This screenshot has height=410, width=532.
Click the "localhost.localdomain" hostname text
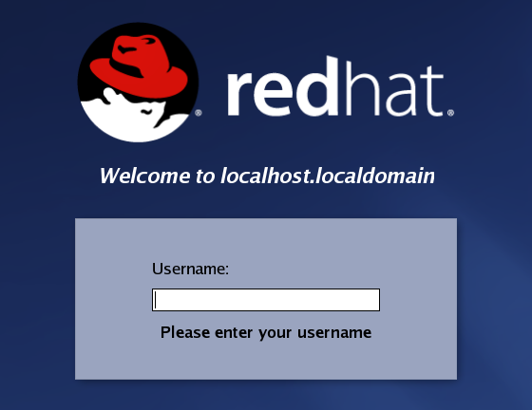(328, 176)
